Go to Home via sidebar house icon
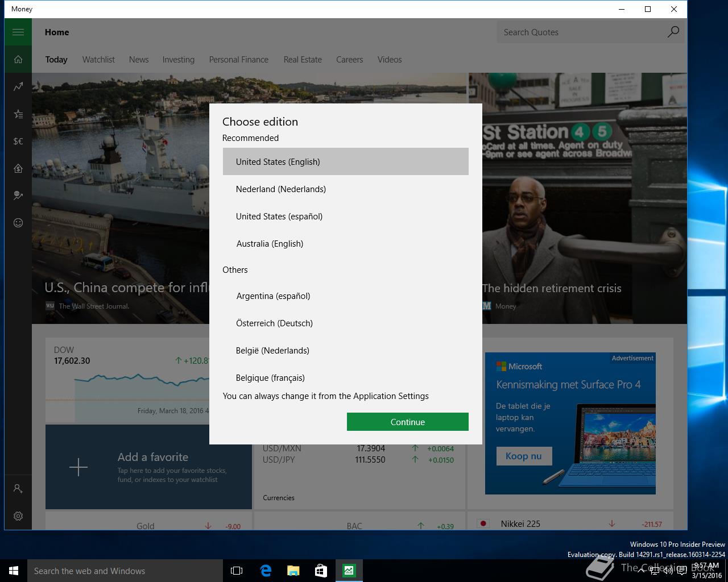This screenshot has height=582, width=728. click(18, 59)
